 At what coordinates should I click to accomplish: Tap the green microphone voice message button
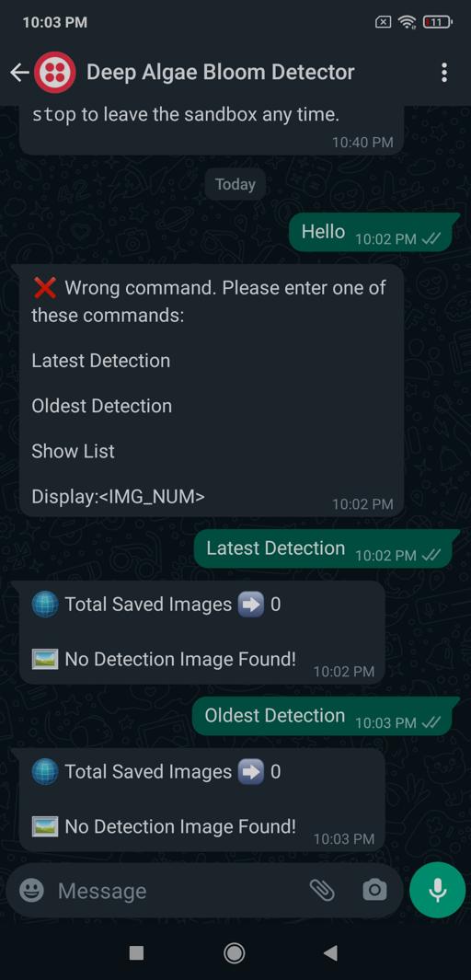437,890
